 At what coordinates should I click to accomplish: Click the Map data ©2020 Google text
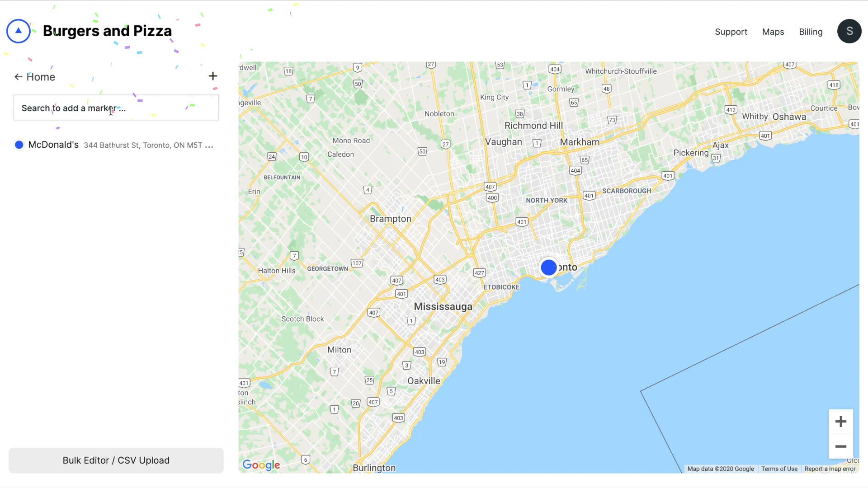[721, 469]
